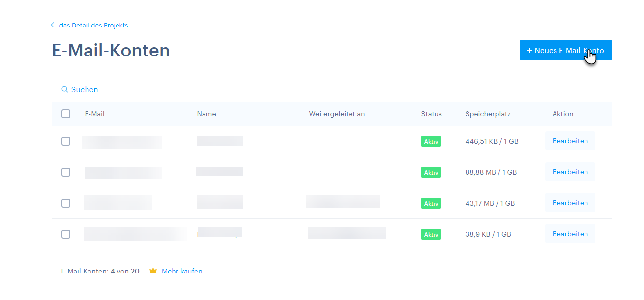Mark the checkbox for the 38,9 KB account
This screenshot has width=644, height=300.
click(66, 234)
